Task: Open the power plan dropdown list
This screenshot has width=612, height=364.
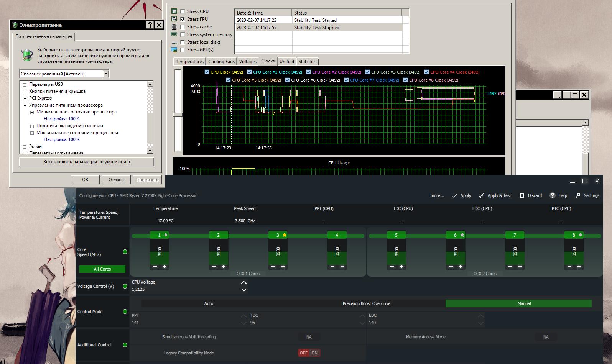Action: click(x=106, y=74)
